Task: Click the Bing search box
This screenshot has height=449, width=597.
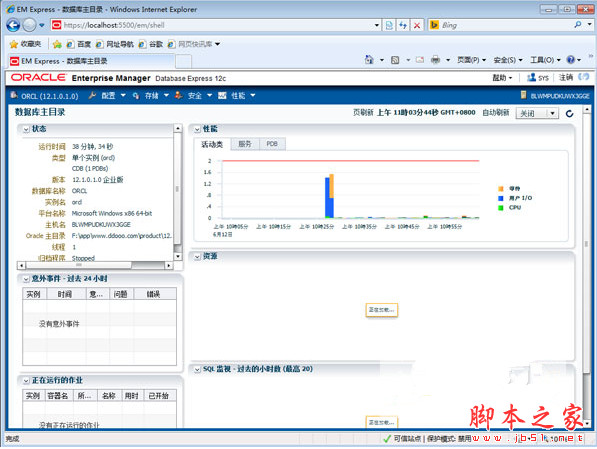Action: point(506,26)
